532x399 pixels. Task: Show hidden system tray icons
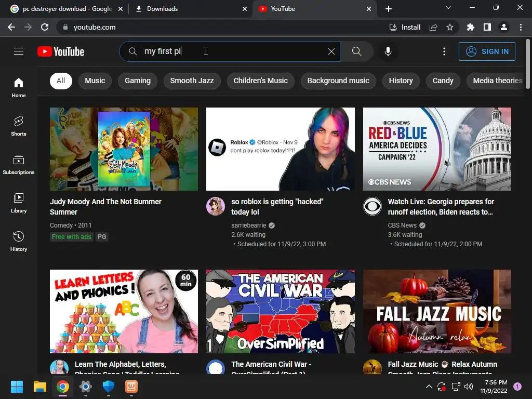click(x=429, y=387)
